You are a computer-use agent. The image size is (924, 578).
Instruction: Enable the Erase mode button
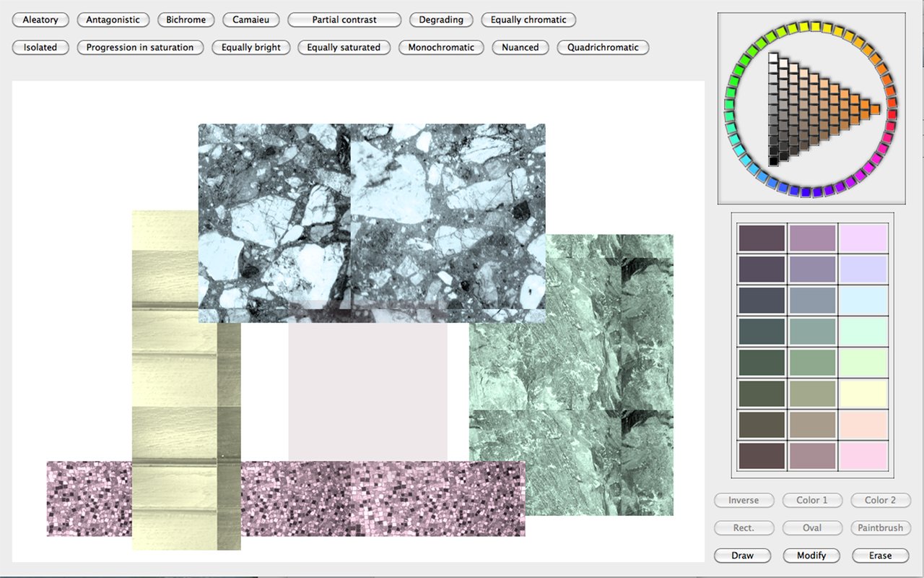(x=880, y=556)
